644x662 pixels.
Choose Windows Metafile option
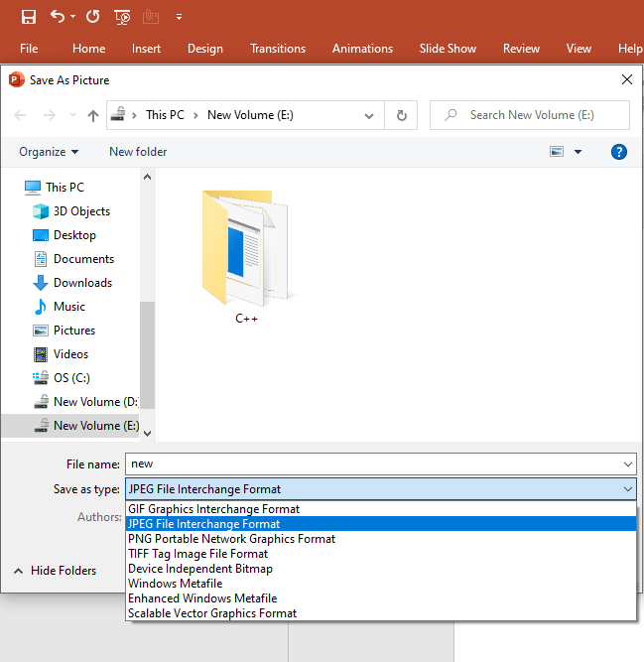pyautogui.click(x=381, y=584)
